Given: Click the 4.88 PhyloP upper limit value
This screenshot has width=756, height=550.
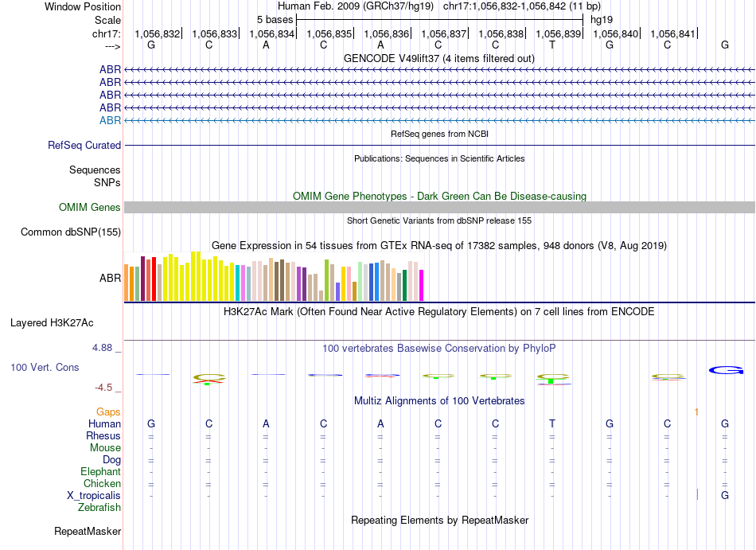Looking at the screenshot, I should (x=102, y=348).
